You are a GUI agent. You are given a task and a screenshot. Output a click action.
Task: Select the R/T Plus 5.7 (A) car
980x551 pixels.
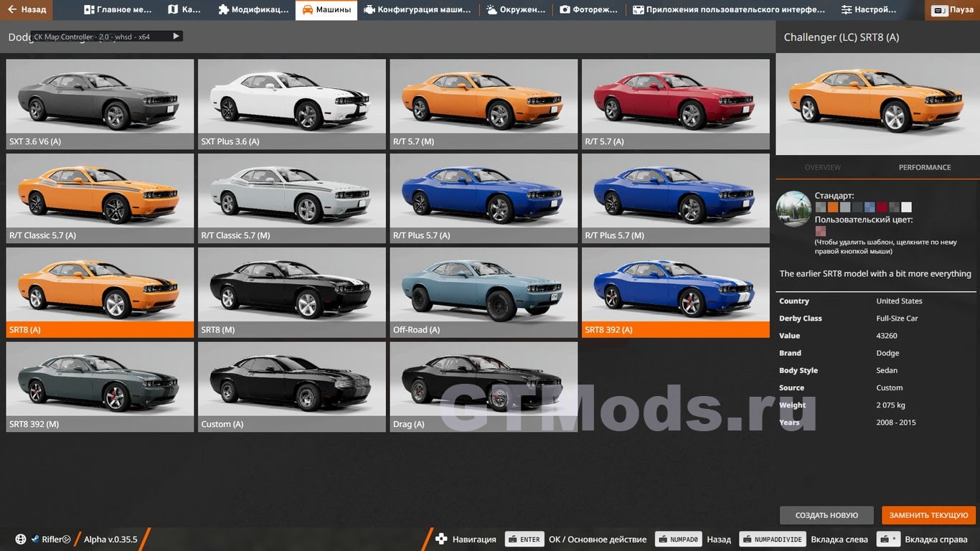click(484, 199)
